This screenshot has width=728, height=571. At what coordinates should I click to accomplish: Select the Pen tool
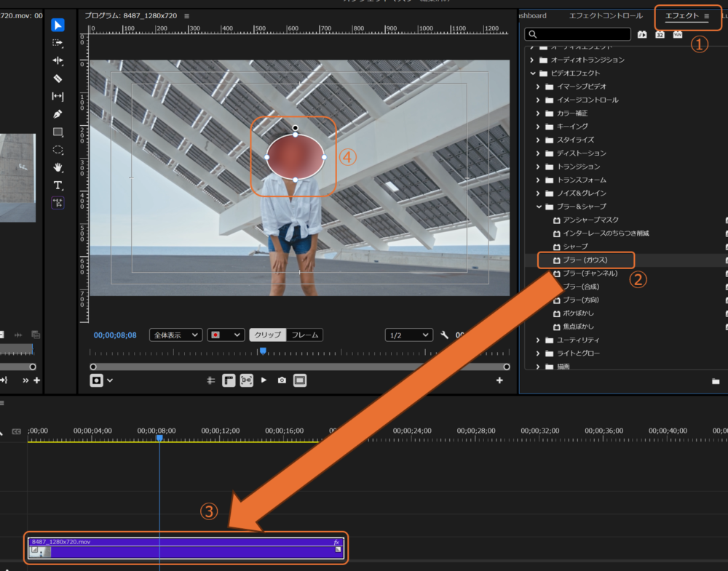coord(58,114)
